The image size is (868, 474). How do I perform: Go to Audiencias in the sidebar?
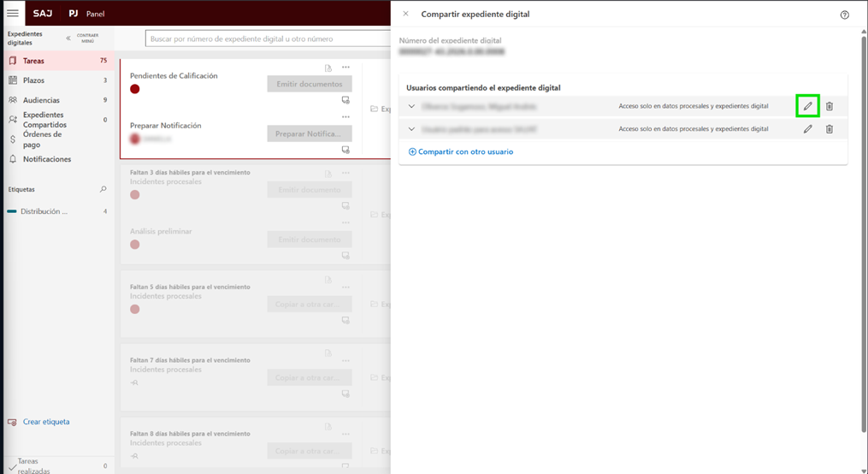pos(41,100)
